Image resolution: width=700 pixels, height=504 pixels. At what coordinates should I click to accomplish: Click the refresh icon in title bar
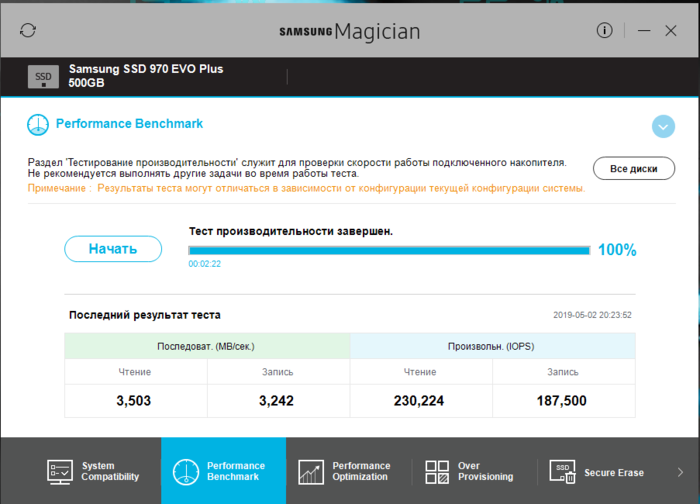[x=28, y=30]
